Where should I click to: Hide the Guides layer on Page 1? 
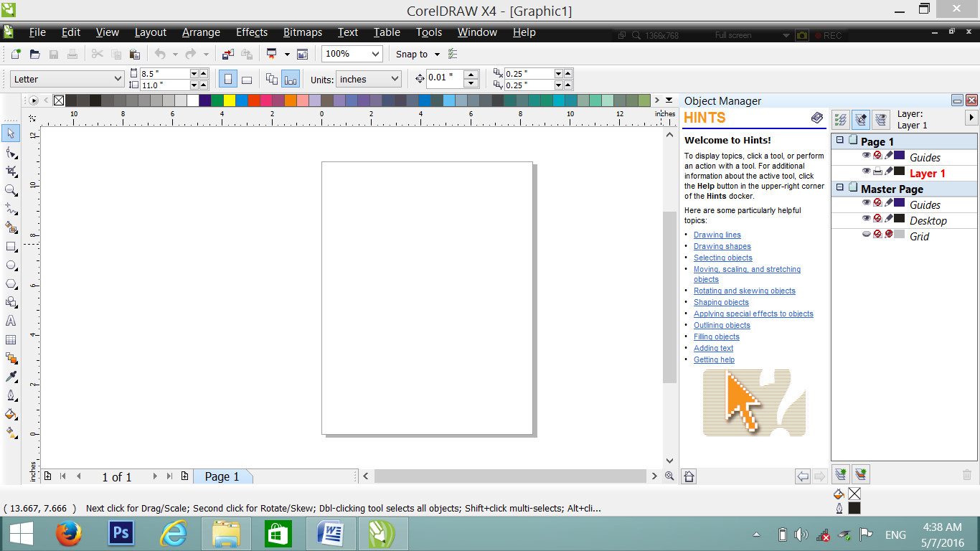866,154
